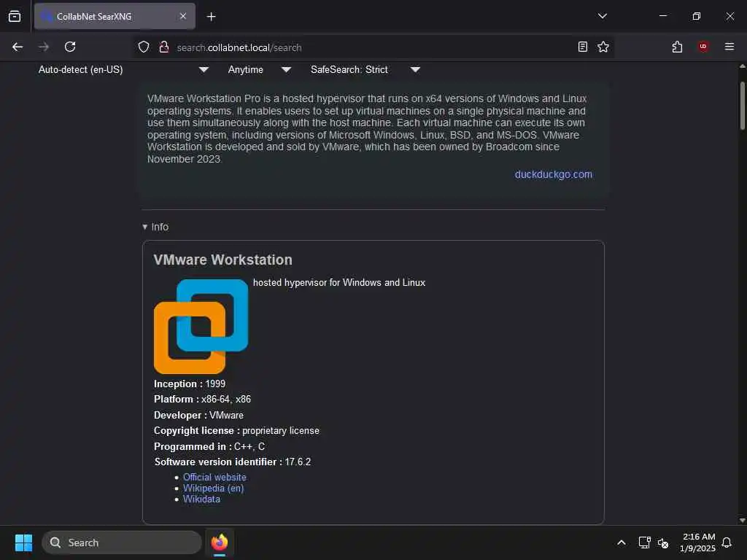Open a new browser tab
747x560 pixels.
point(211,17)
